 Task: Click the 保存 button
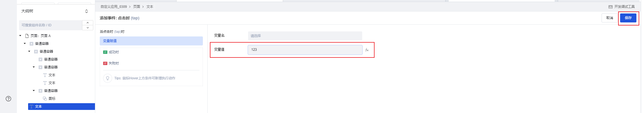coord(628,18)
